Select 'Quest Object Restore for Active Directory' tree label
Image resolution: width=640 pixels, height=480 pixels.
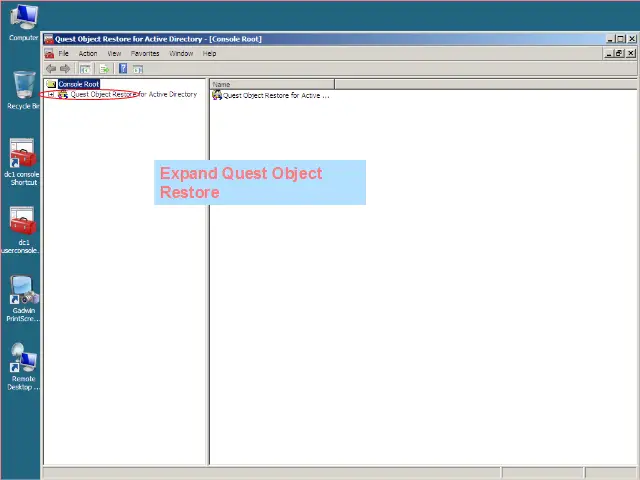pos(134,94)
